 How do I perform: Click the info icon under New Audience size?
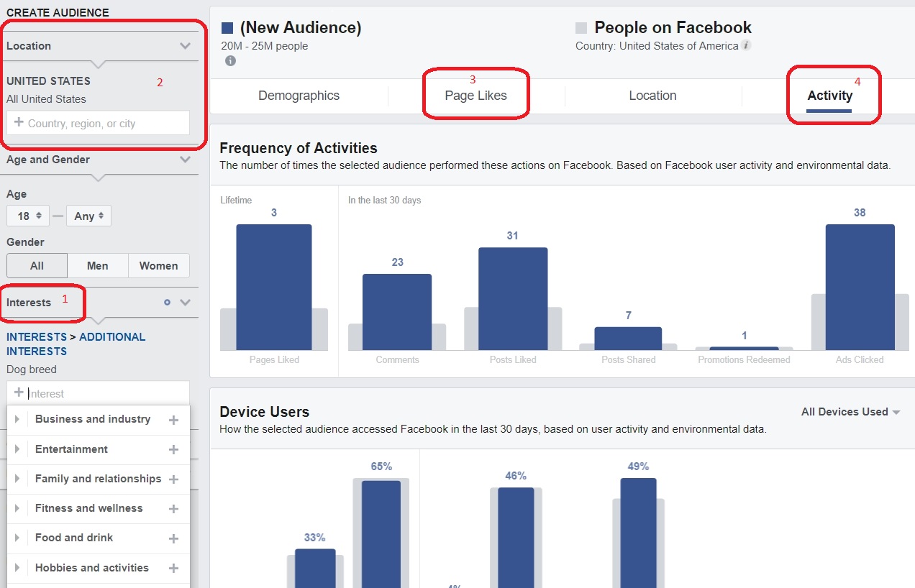pyautogui.click(x=230, y=61)
